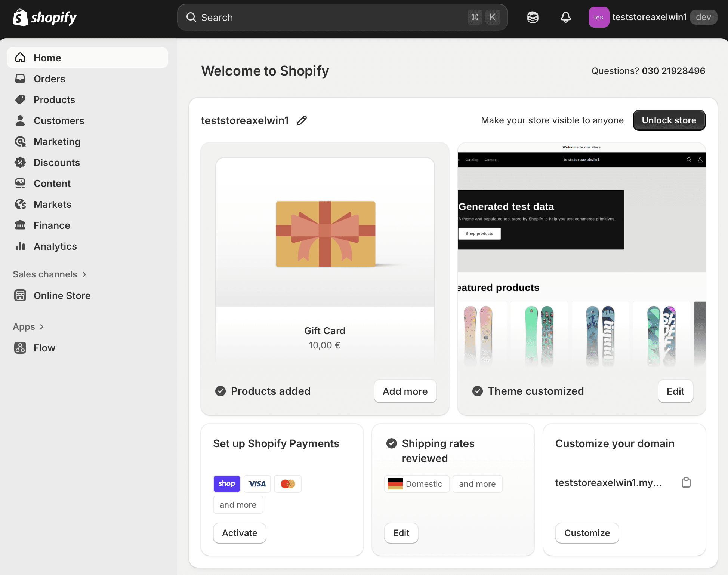Image resolution: width=728 pixels, height=575 pixels.
Task: Click the Shop Pay payment badge
Action: coord(227,483)
